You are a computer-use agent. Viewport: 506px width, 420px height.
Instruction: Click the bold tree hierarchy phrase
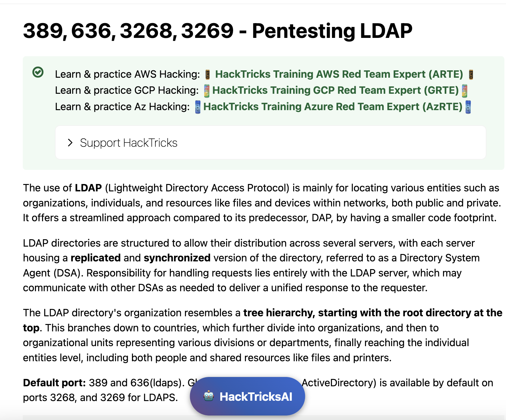279,313
